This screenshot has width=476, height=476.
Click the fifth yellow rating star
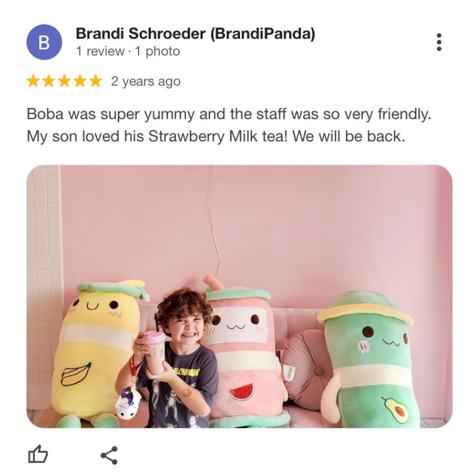[96, 81]
